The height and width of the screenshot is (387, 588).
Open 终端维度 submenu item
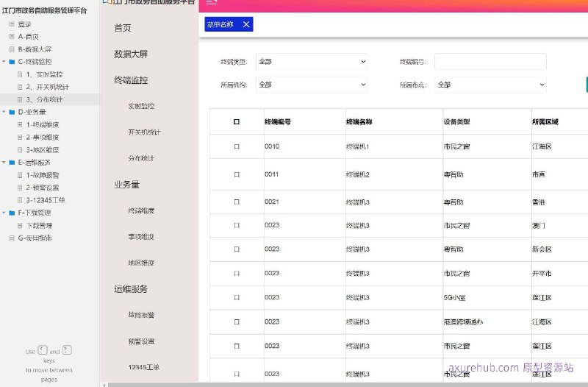pos(141,210)
